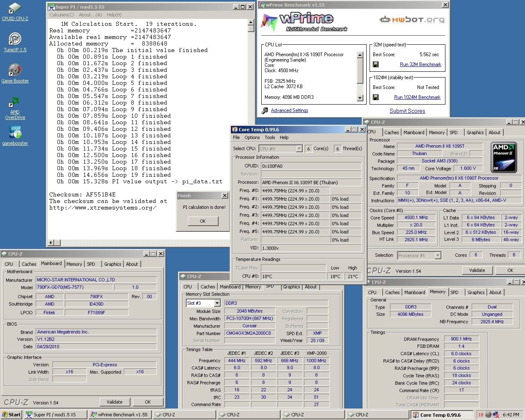Close the Finish dialog with its X
This screenshot has height=420, width=525.
point(225,196)
